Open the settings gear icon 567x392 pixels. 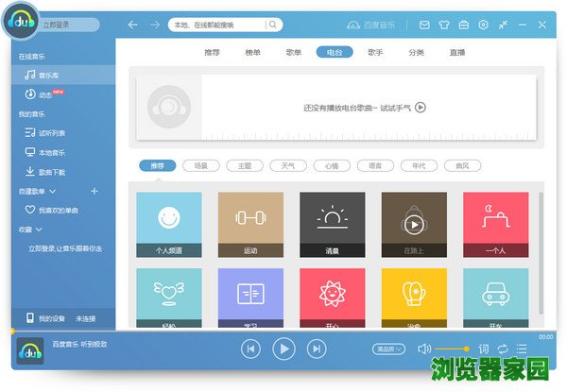click(483, 25)
